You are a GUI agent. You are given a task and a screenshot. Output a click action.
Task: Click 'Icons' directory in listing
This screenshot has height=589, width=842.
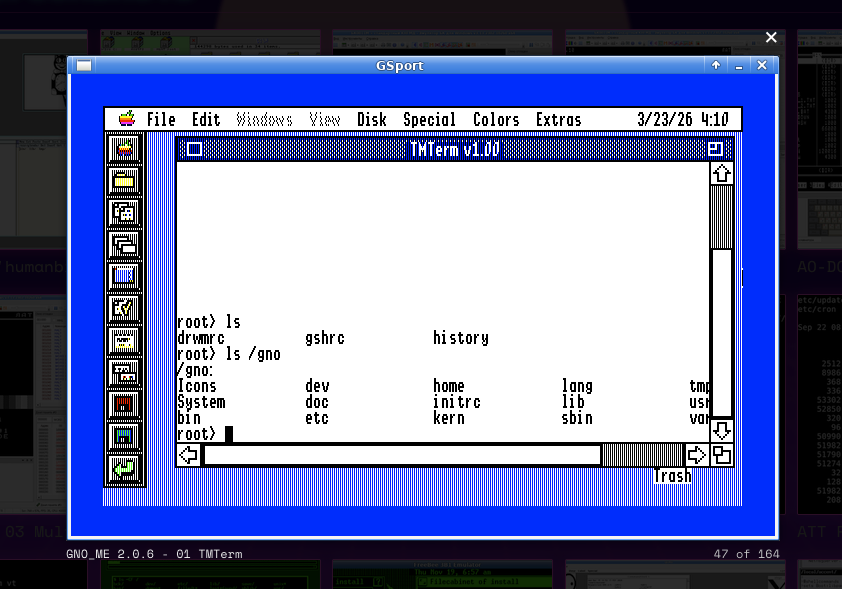click(x=197, y=386)
